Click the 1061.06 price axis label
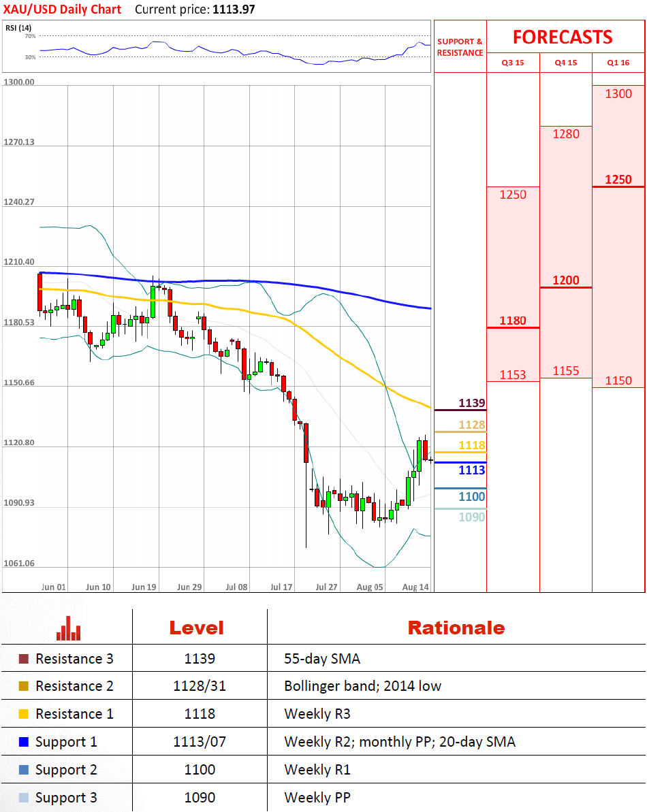 click(18, 564)
